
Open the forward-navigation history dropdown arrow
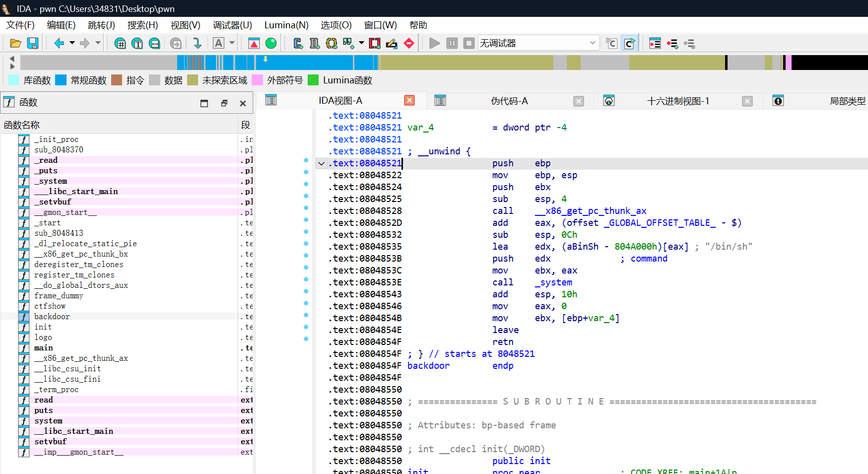tap(98, 43)
